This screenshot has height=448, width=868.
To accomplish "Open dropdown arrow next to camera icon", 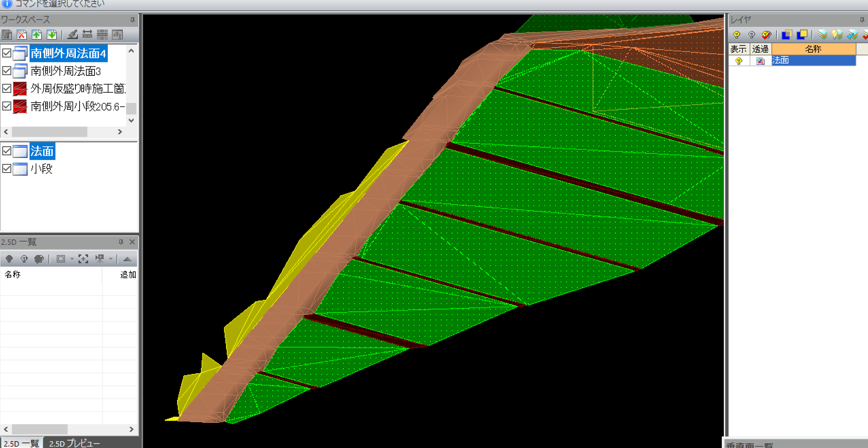I will click(111, 259).
